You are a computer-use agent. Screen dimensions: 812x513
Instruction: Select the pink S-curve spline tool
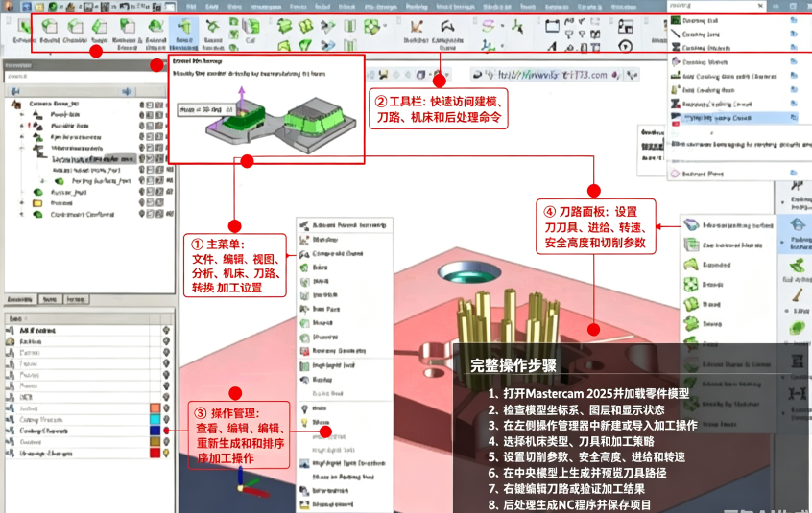point(488,25)
